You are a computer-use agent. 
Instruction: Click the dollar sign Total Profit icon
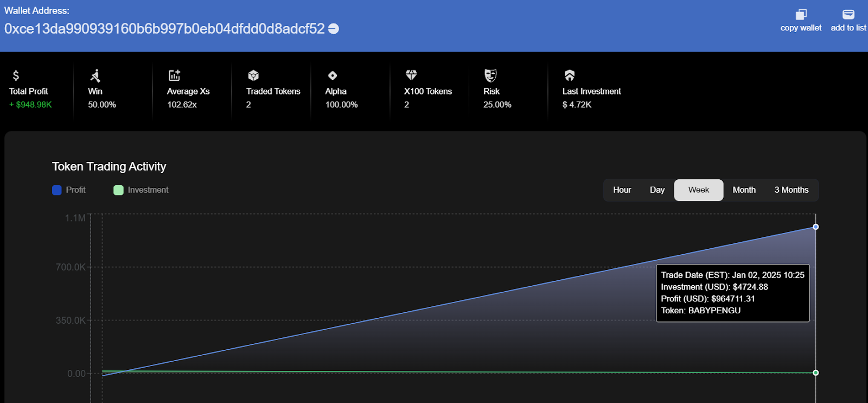pos(16,75)
